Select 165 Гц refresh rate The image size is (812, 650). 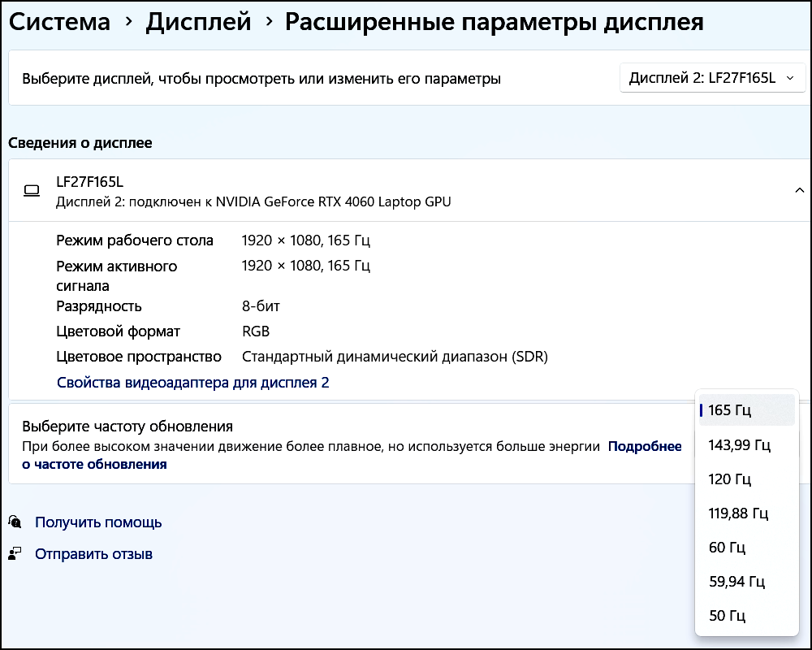pyautogui.click(x=746, y=410)
